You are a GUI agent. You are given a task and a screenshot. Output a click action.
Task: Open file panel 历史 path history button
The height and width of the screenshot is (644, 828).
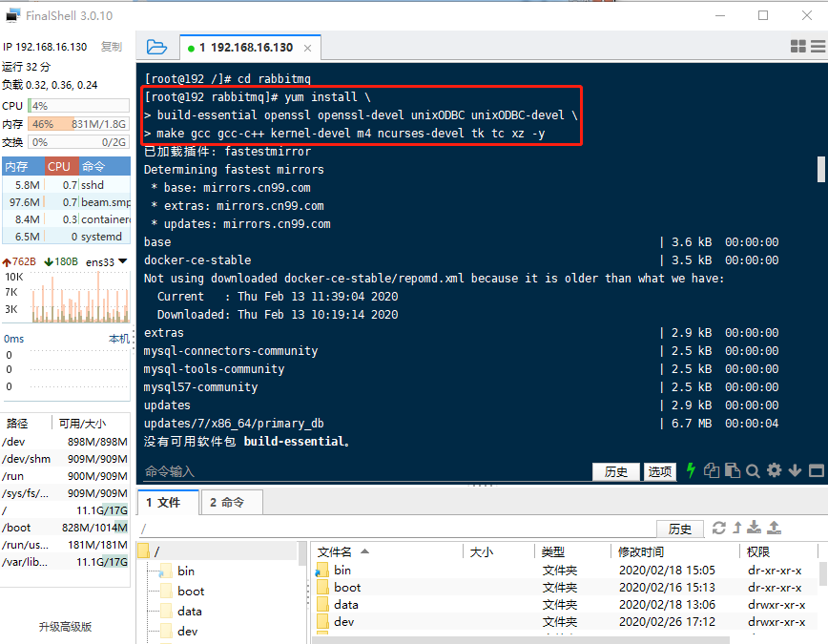coord(679,529)
